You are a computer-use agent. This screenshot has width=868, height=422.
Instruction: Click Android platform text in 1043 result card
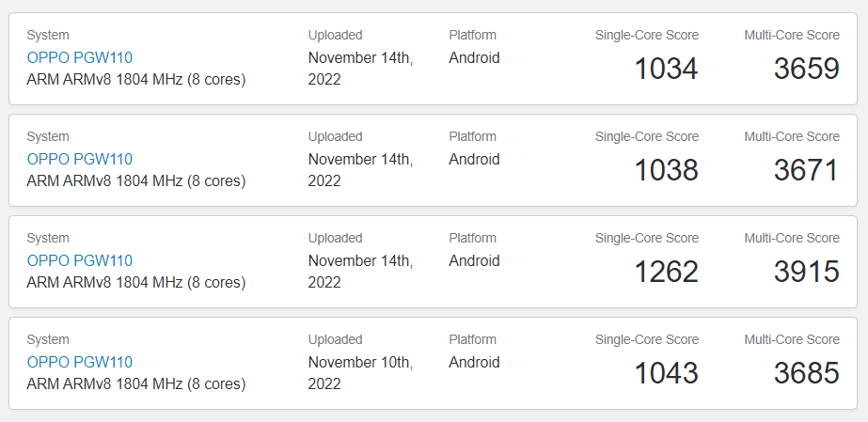474,362
